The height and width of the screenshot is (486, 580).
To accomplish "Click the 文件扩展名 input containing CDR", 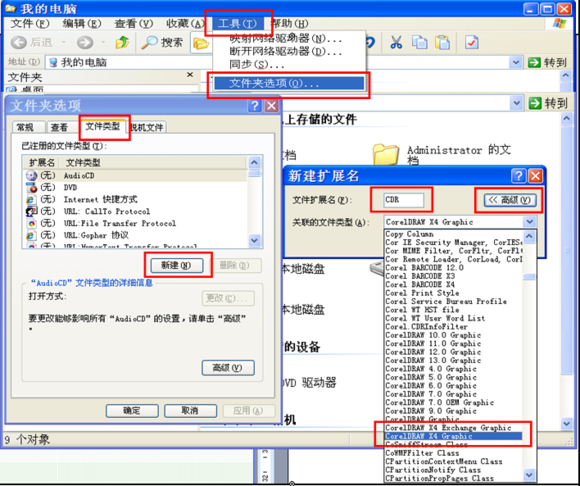I will pos(404,200).
